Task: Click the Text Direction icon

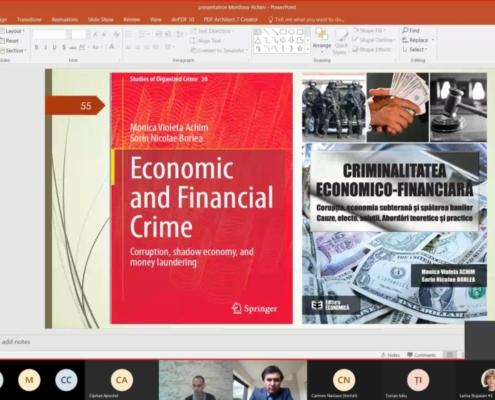Action: pyautogui.click(x=193, y=31)
